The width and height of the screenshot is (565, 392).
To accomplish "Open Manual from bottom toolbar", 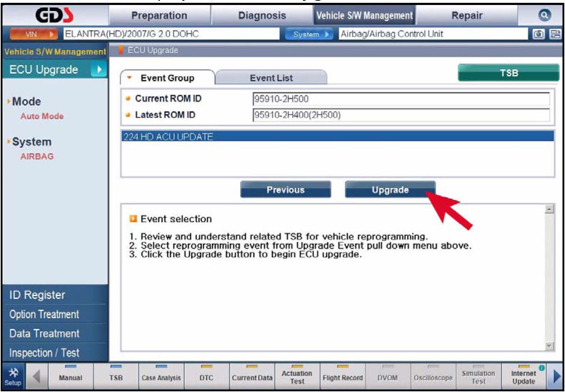I will 70,377.
